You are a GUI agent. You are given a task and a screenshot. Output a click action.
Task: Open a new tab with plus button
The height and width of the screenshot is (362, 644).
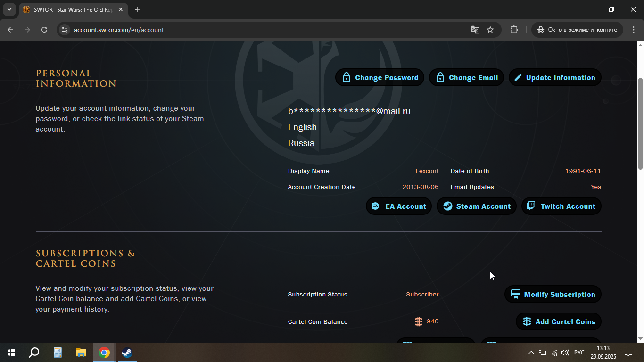point(138,9)
